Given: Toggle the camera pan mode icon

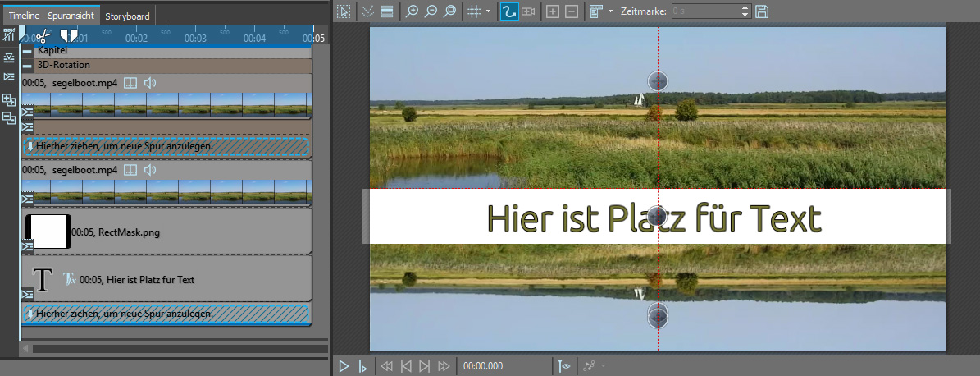Looking at the screenshot, I should tap(529, 11).
